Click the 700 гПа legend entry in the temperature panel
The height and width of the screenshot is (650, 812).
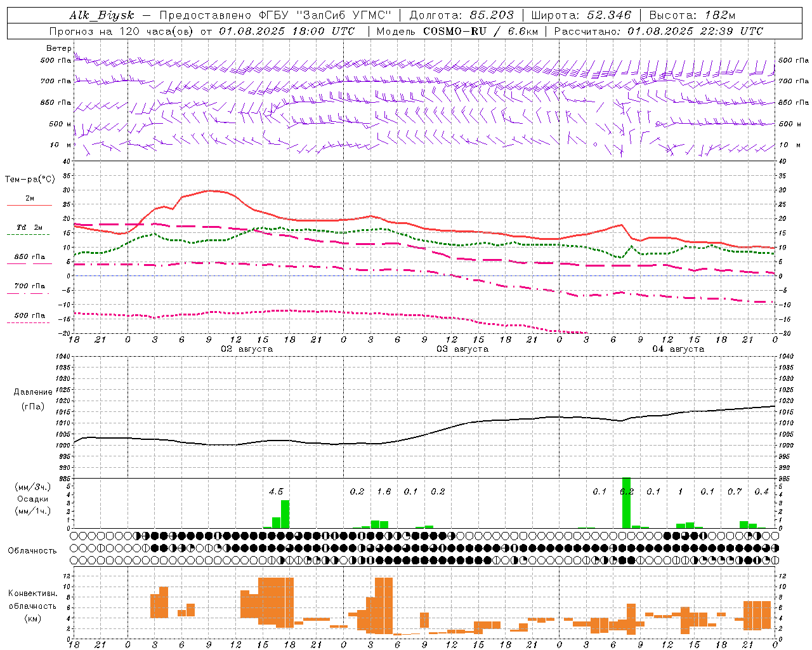pos(30,286)
